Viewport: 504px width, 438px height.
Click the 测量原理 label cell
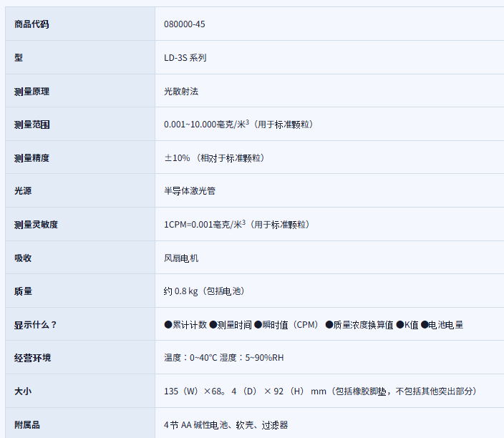pyautogui.click(x=31, y=92)
